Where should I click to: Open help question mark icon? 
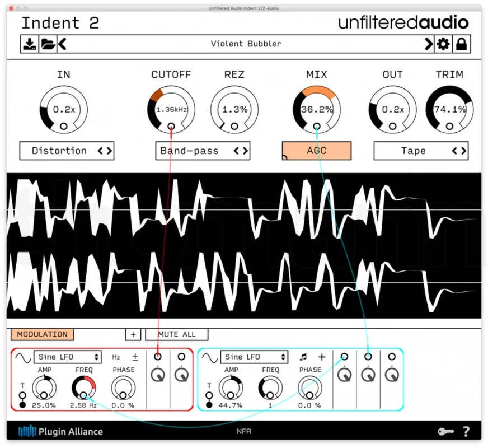466,432
